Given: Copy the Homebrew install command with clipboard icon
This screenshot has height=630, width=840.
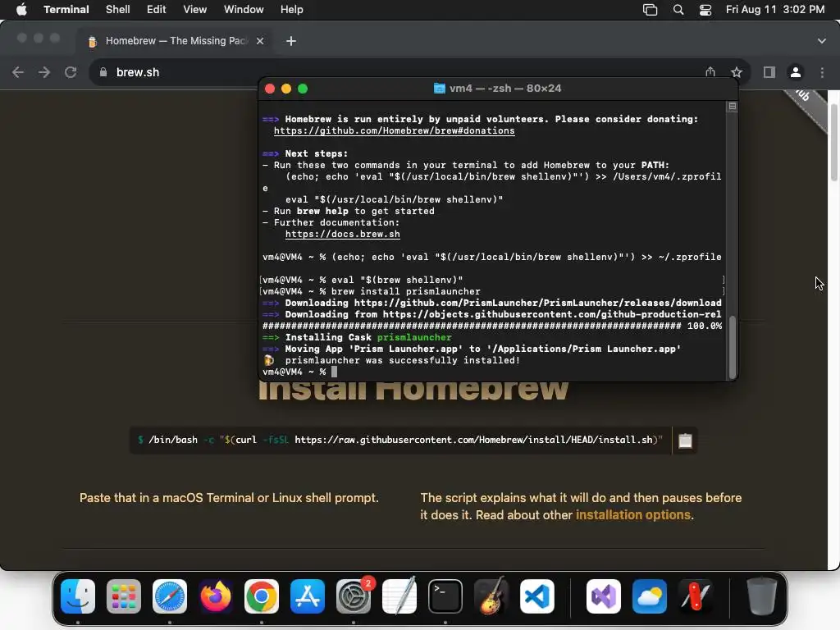Looking at the screenshot, I should point(685,441).
